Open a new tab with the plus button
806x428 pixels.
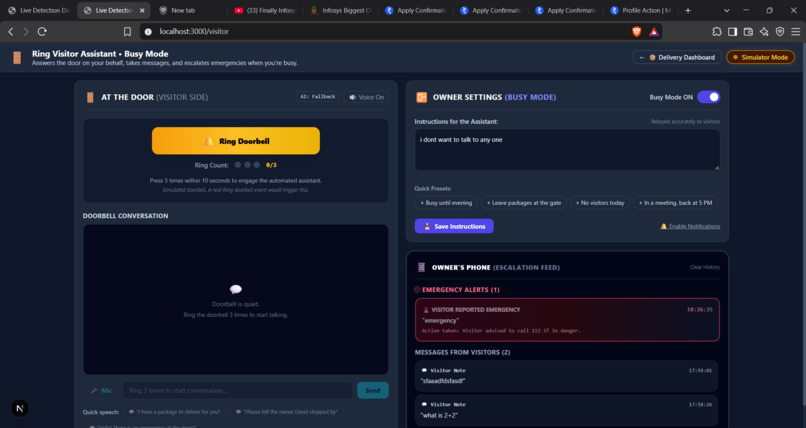point(688,10)
